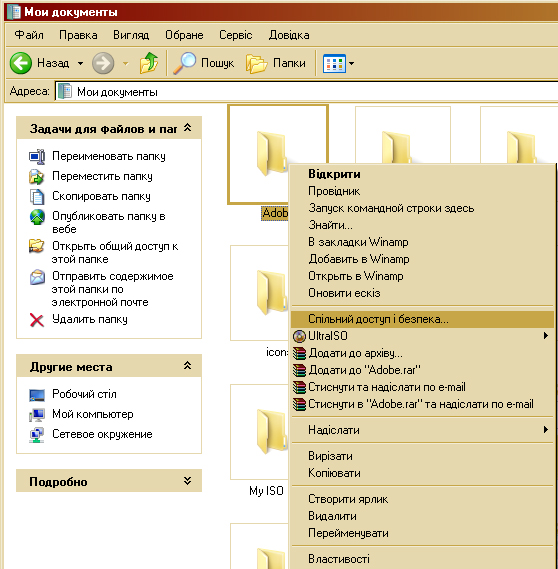Click the publish folder to web globe icon

point(37,217)
